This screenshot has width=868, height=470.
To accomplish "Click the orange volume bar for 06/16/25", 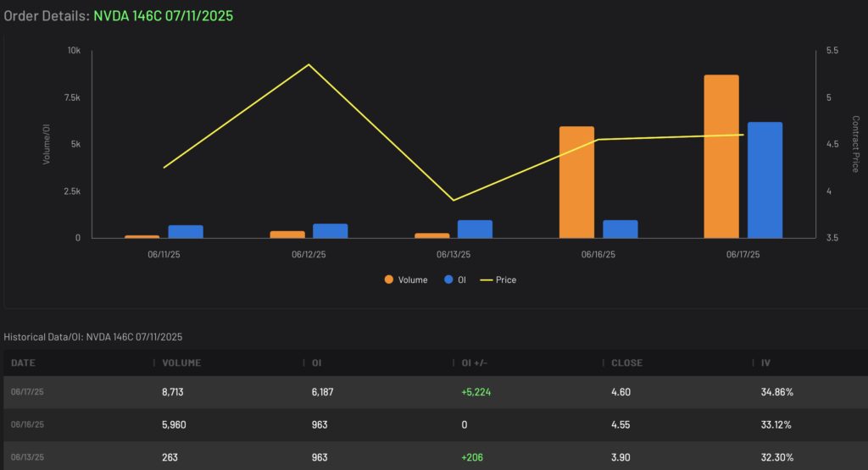I will click(576, 182).
